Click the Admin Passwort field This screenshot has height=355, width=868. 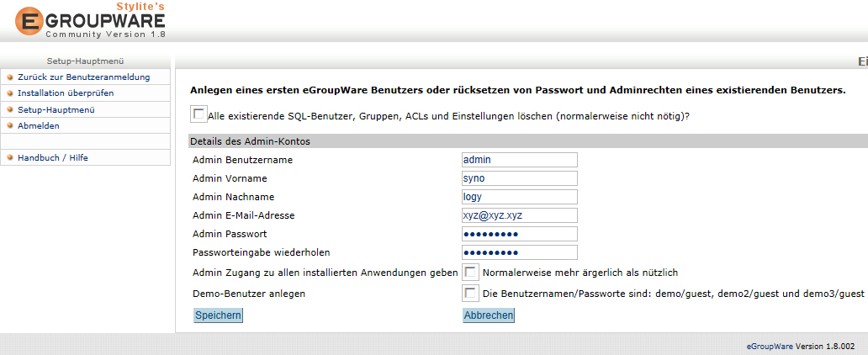point(520,234)
